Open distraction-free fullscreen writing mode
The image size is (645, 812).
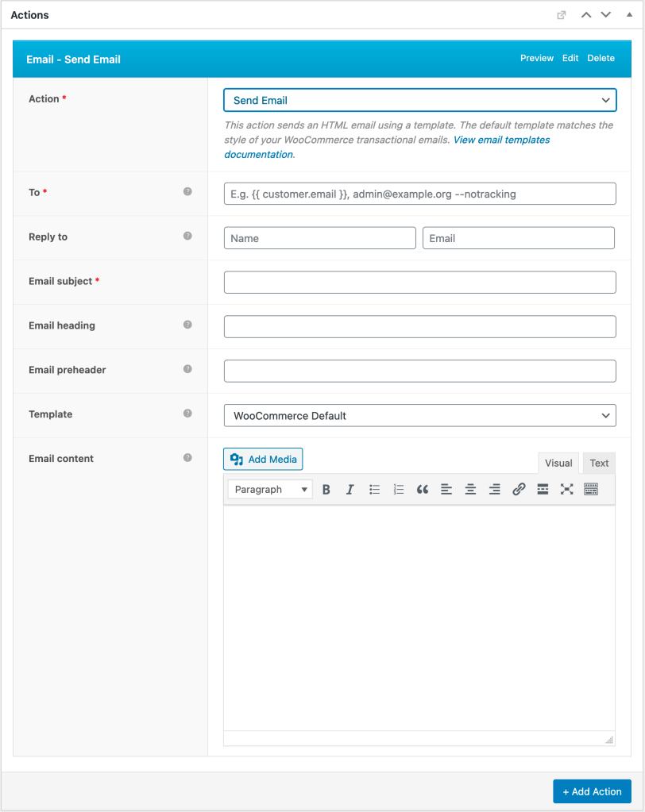pyautogui.click(x=566, y=489)
